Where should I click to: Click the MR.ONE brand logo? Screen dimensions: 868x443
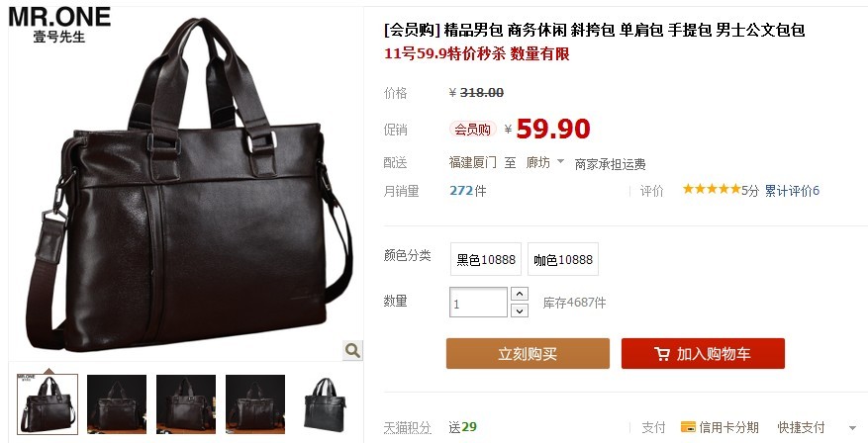click(59, 25)
